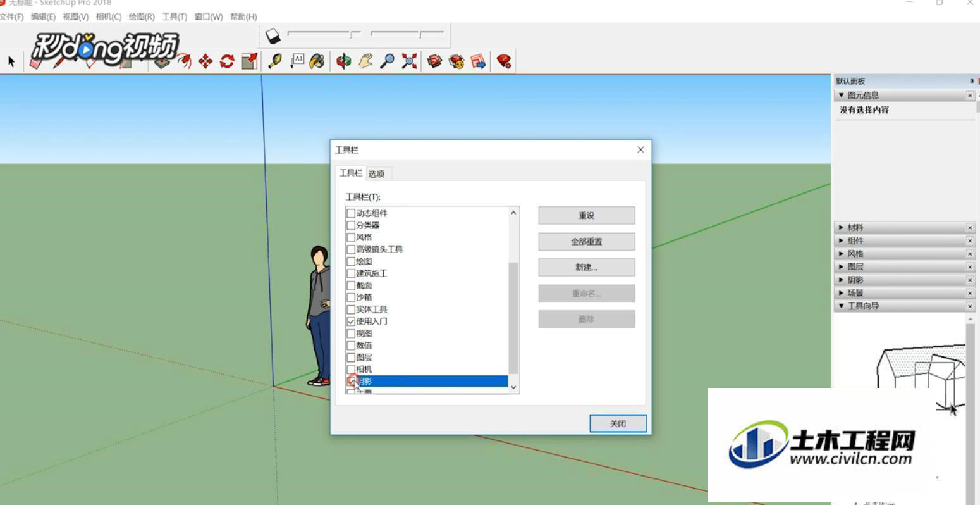Select the Rotate tool

click(x=227, y=61)
